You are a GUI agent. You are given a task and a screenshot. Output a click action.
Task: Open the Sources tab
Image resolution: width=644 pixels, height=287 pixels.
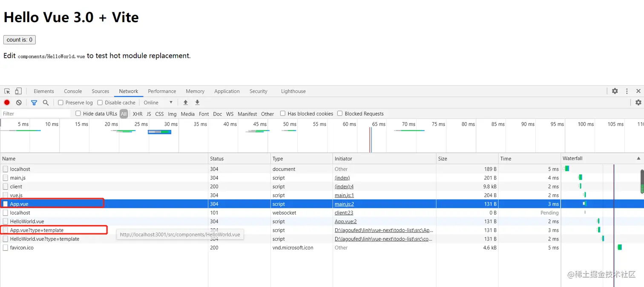click(101, 91)
